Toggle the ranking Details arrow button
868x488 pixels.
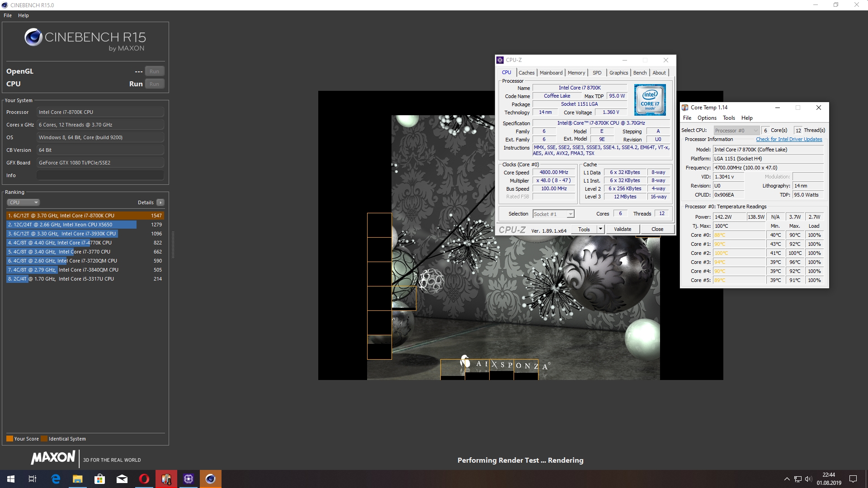coord(160,202)
